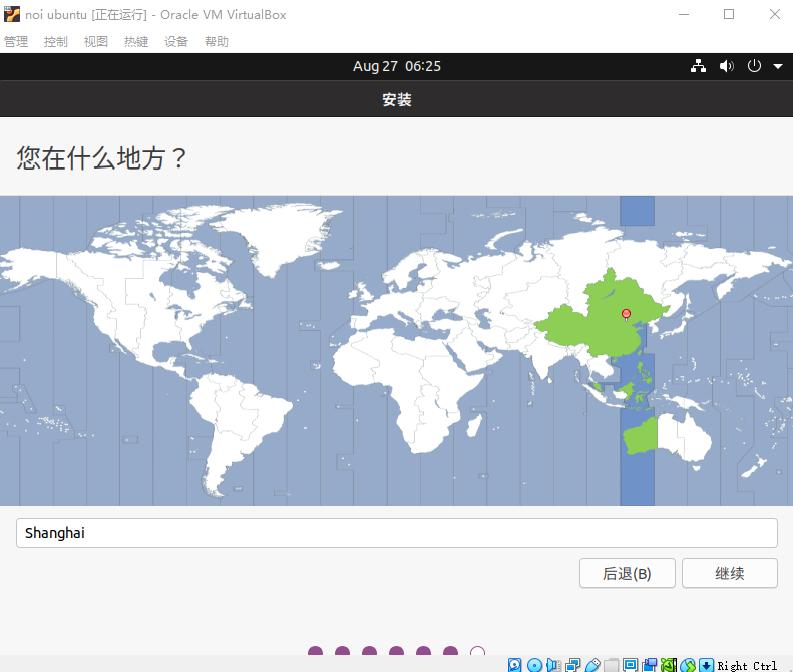
Task: Click the 继续 continue button
Action: point(730,573)
